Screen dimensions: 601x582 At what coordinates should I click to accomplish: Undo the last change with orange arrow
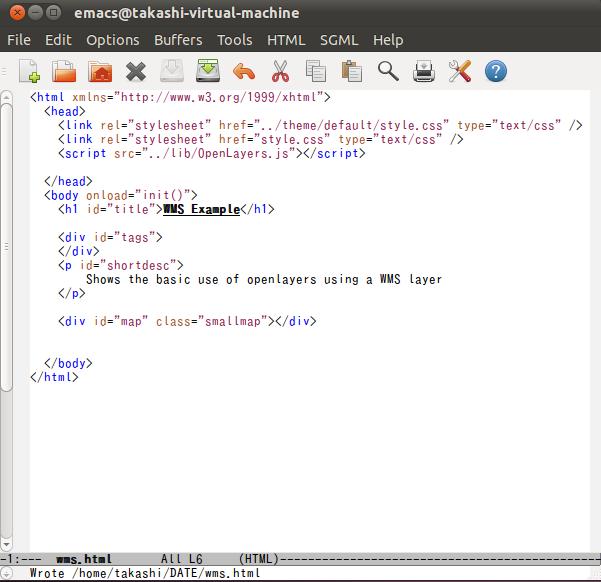point(244,72)
